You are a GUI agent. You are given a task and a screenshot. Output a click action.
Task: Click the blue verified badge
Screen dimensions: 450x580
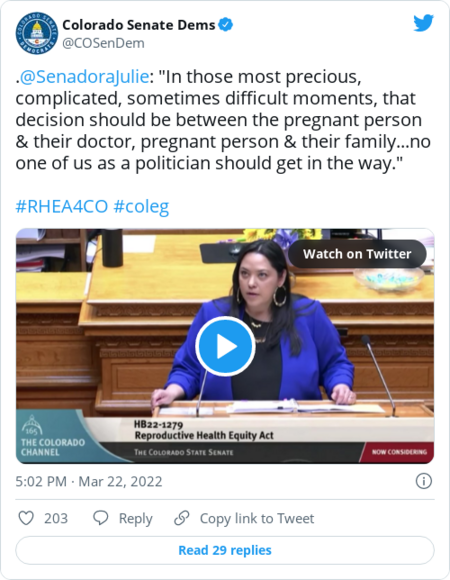[225, 25]
